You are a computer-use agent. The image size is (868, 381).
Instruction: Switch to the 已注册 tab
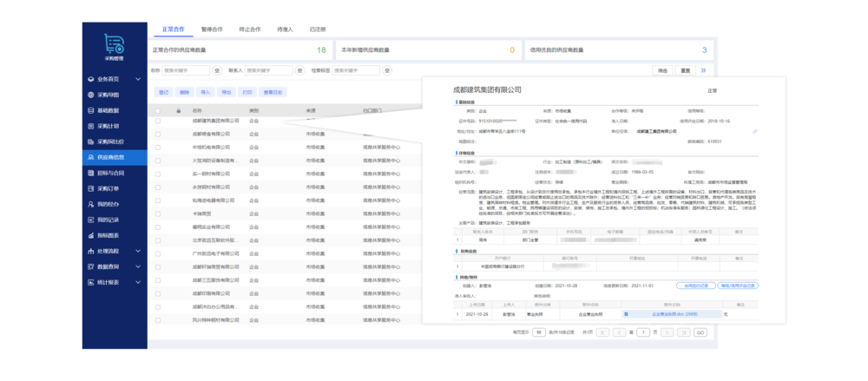(x=319, y=29)
